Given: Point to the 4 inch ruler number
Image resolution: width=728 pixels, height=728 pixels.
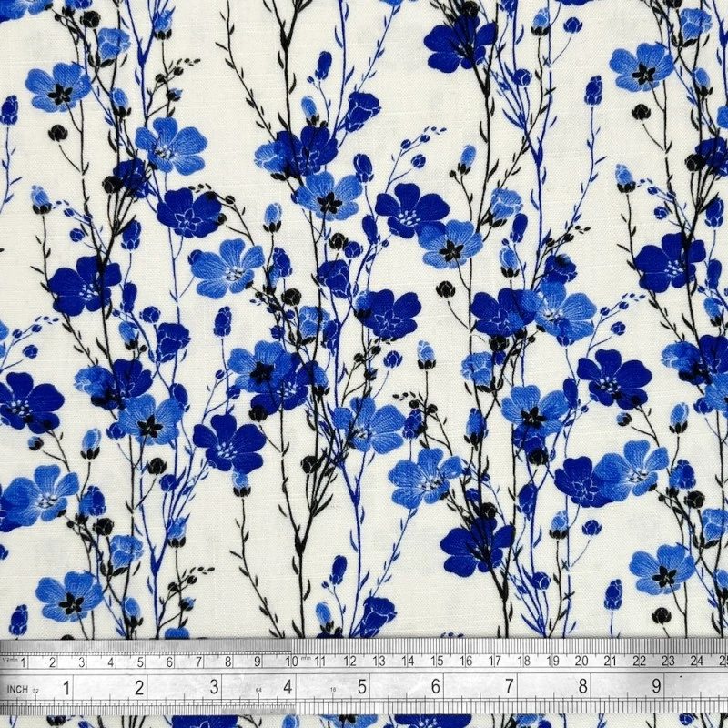Looking at the screenshot, I should 288,688.
